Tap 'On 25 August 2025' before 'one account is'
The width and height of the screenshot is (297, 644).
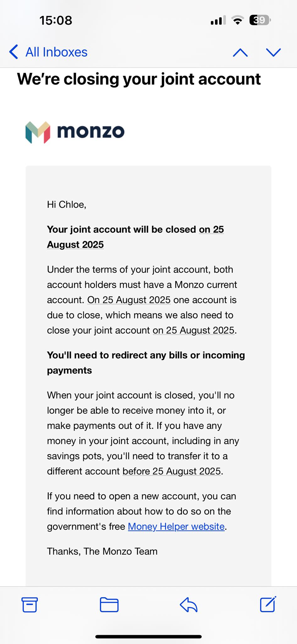click(129, 300)
